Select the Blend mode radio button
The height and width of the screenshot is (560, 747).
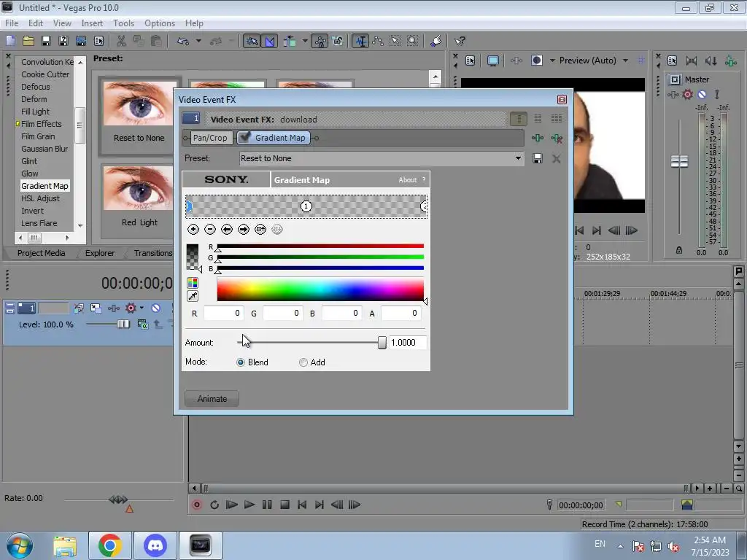pyautogui.click(x=241, y=362)
